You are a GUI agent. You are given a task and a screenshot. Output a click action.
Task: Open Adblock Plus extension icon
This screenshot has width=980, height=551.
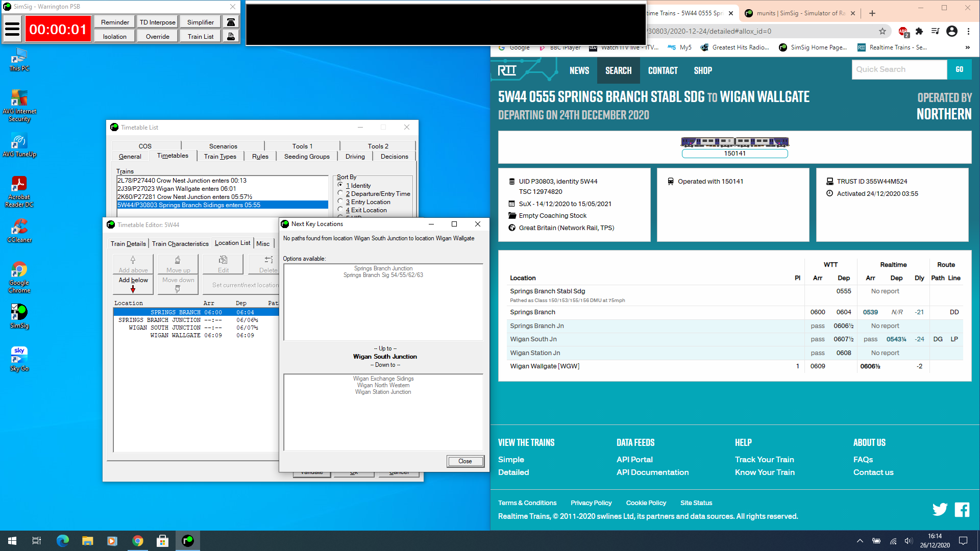903,32
